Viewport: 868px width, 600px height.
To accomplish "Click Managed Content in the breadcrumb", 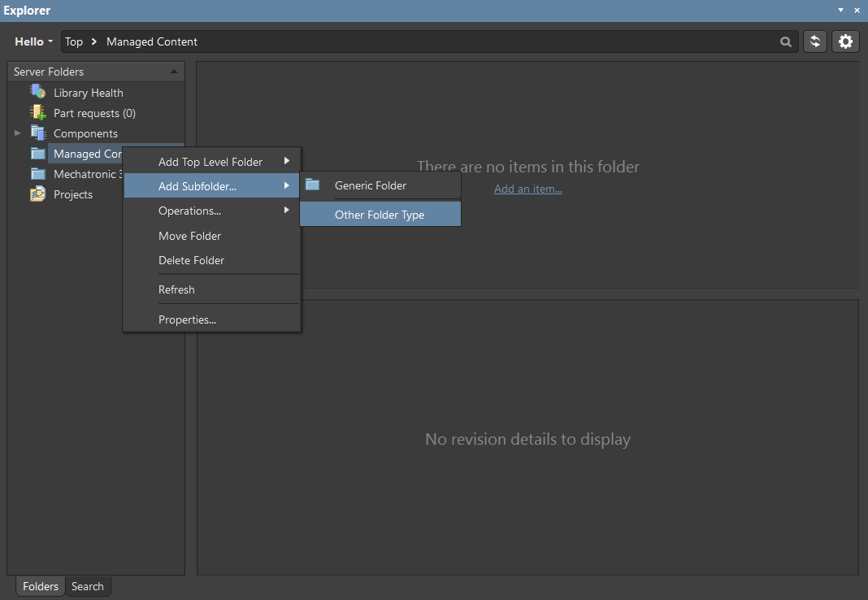I will (x=152, y=41).
